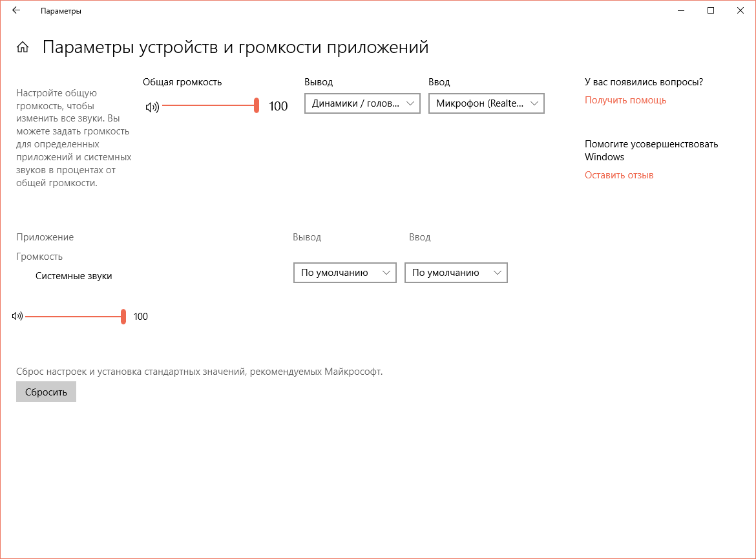Screen dimensions: 756x559
Task: Open master input device dropdown Микрофон
Action: (486, 103)
